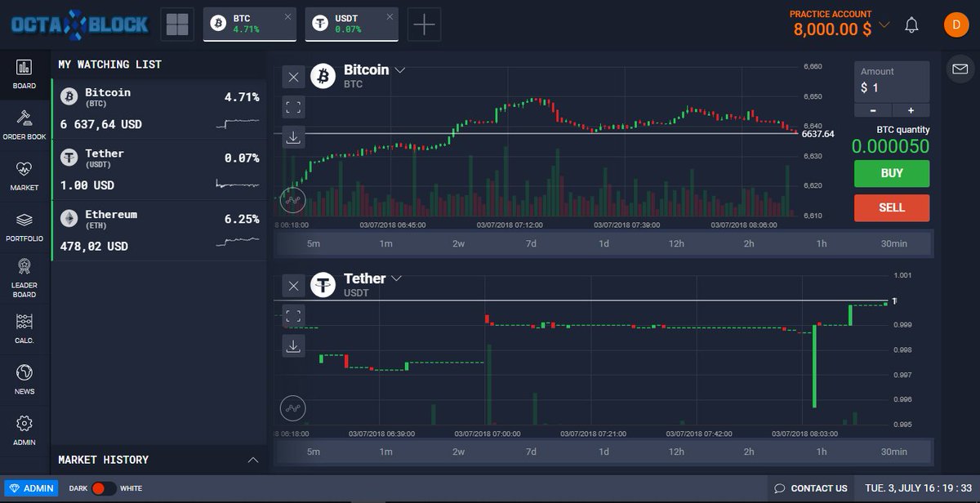Toggle the Dark/White theme switch

click(103, 488)
